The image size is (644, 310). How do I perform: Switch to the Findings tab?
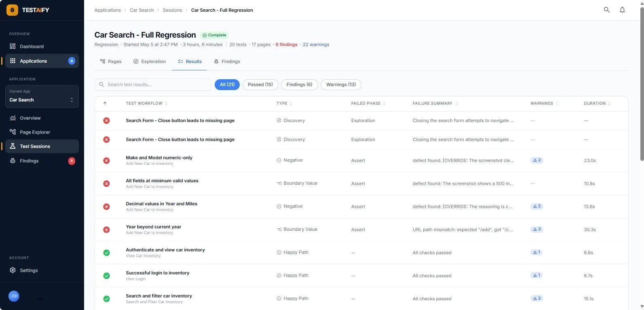pos(227,61)
